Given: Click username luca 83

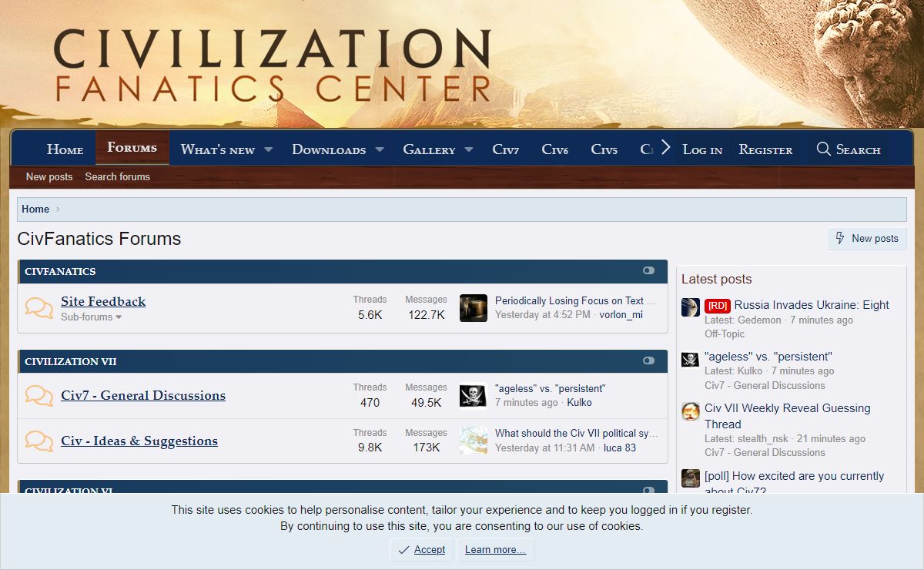Looking at the screenshot, I should point(620,448).
